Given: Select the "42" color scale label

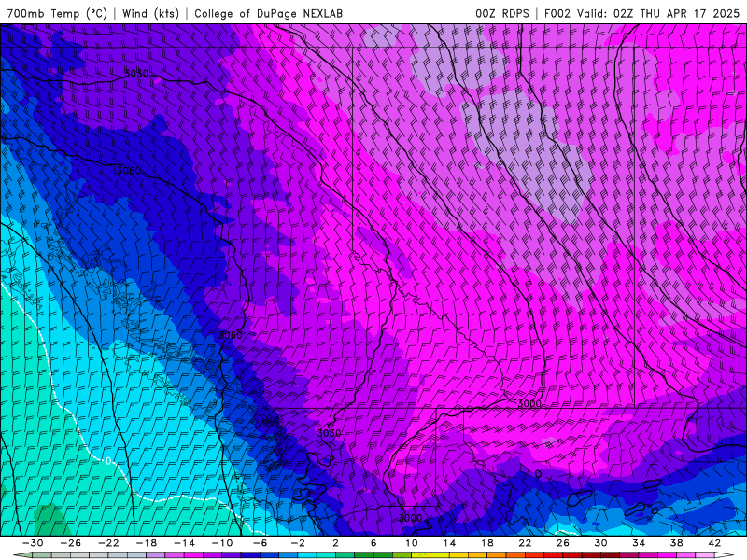Looking at the screenshot, I should point(714,543).
